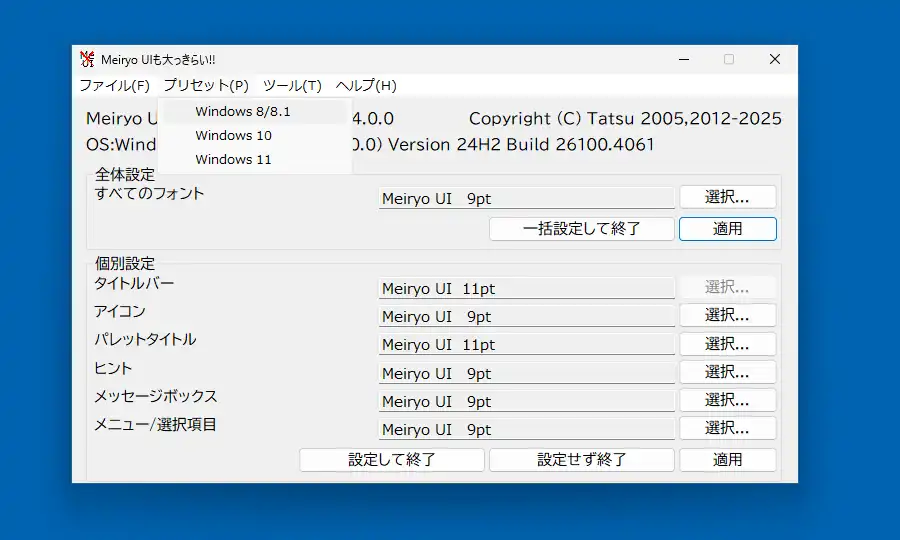The image size is (900, 540).
Task: Click the Meiryo UI app icon in title bar
Action: [87, 59]
